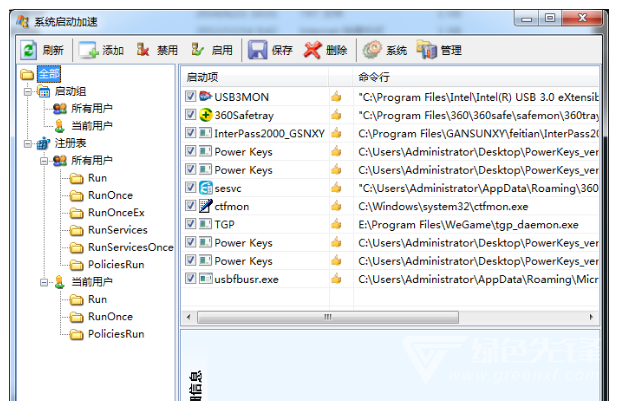
Task: Collapse 当前用户 node under 注册表
Action: (44, 282)
